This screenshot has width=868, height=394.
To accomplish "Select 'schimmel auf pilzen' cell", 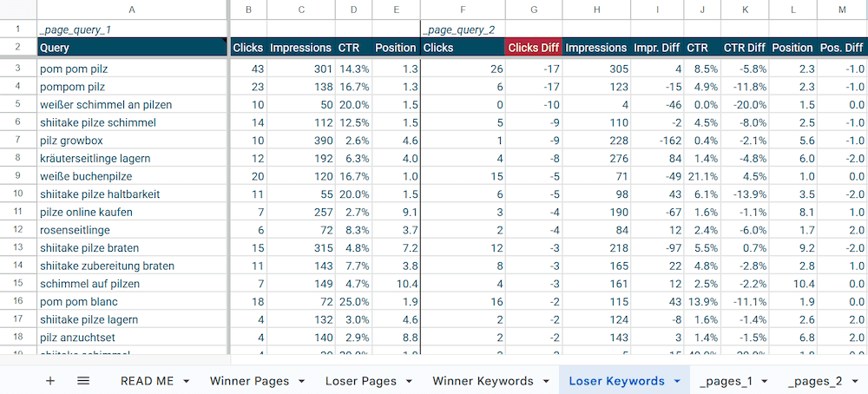I will [132, 283].
